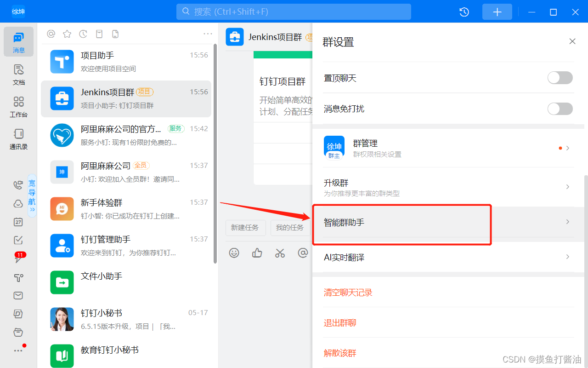Click the group settings panel scrollbar
The width and height of the screenshot is (588, 368).
[x=586, y=271]
